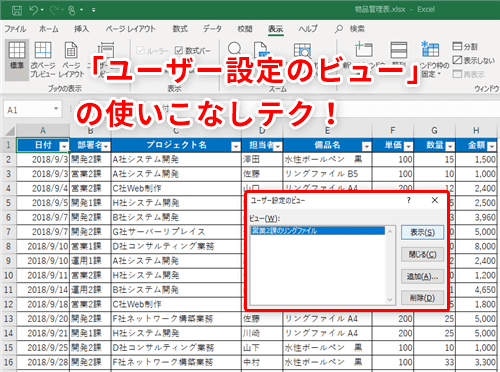Click date cell 2018/9/28
The height and width of the screenshot is (372, 500).
pos(43,362)
